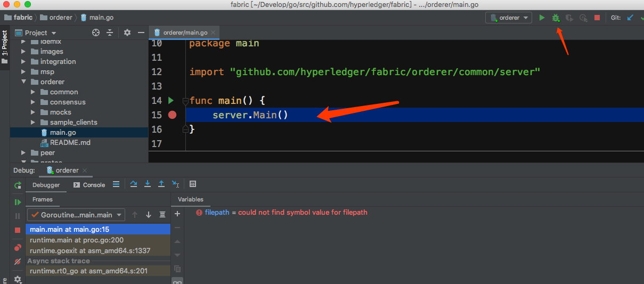
Task: Click the orderer breadcrumb in the navigation bar
Action: 55,18
